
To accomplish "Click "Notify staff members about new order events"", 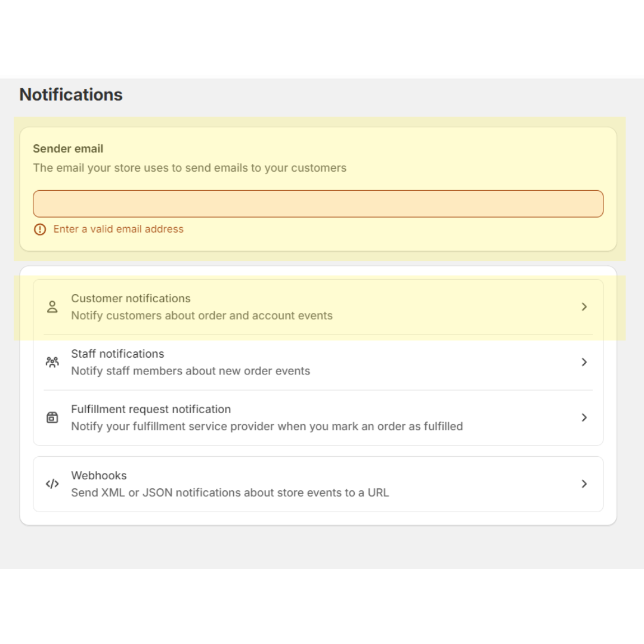I will (x=191, y=371).
